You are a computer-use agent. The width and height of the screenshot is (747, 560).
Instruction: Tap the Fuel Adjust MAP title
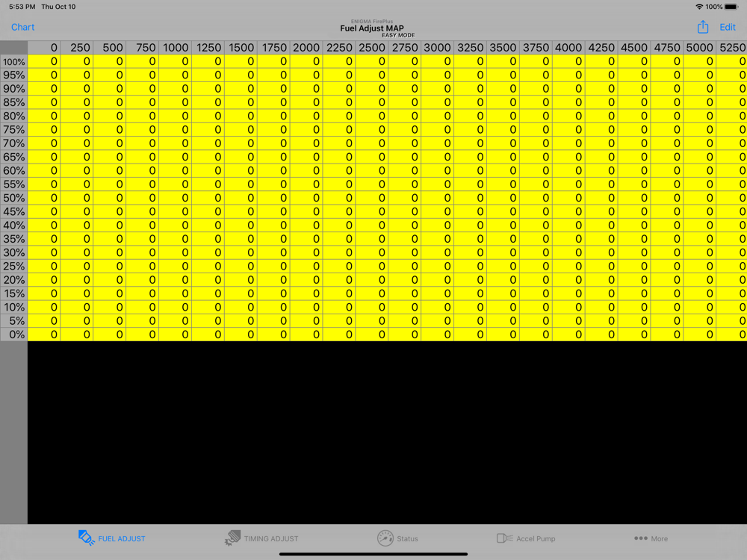pos(371,28)
